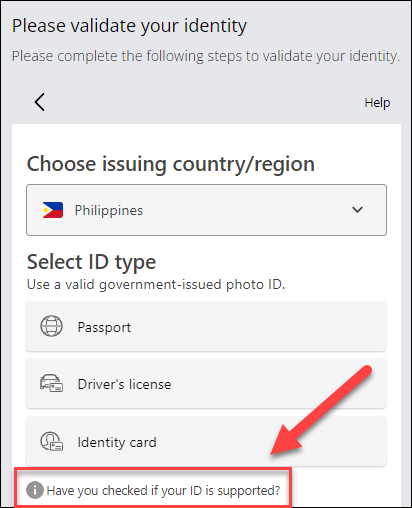Click the Philippines flag icon
This screenshot has width=412, height=508.
pyautogui.click(x=53, y=210)
